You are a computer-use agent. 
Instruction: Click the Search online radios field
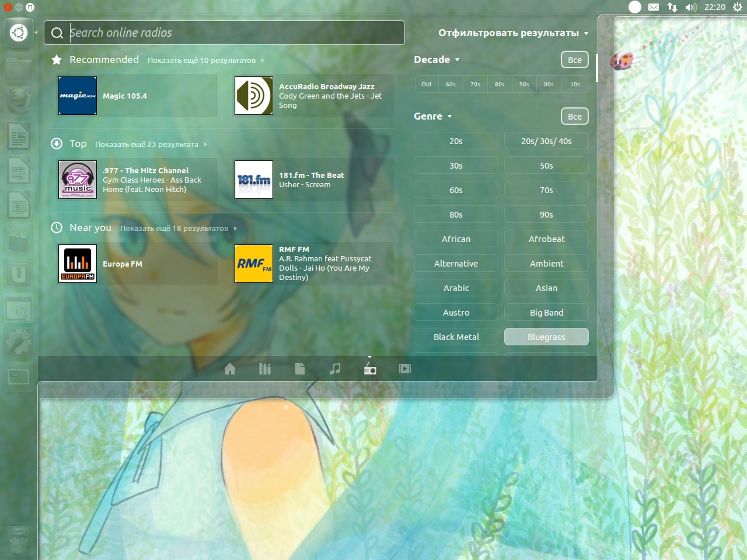pyautogui.click(x=224, y=33)
